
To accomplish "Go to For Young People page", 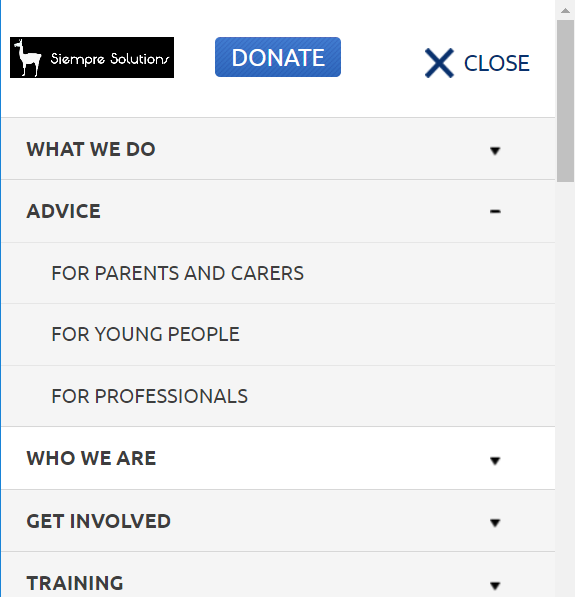I will [x=145, y=334].
